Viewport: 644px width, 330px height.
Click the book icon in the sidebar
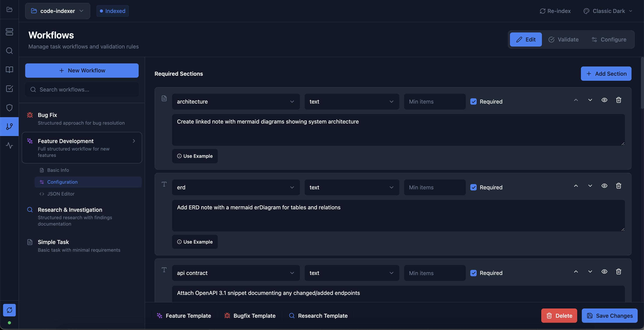9,70
